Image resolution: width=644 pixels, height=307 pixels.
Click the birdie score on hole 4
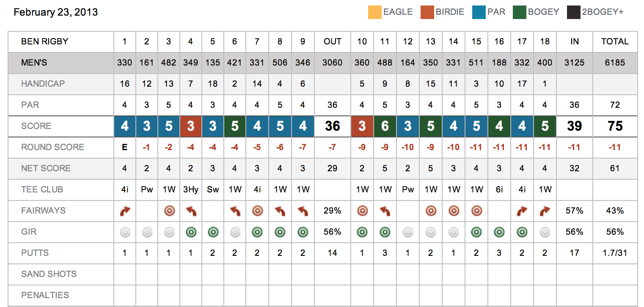pos(191,126)
